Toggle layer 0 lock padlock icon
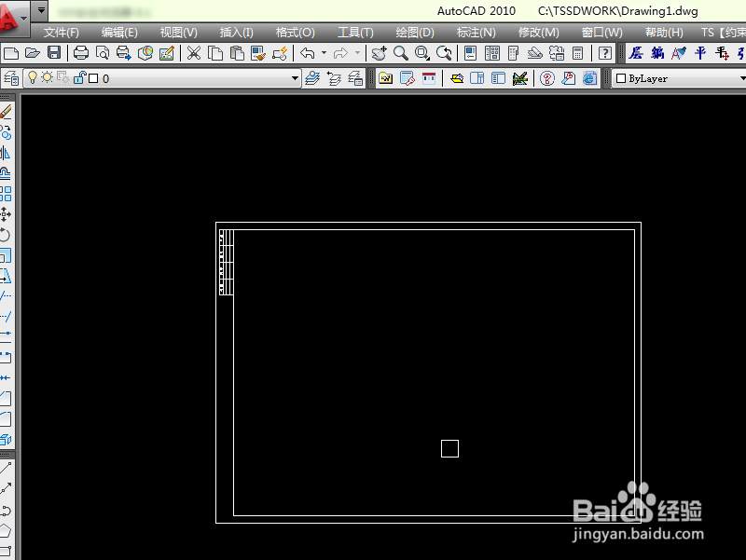This screenshot has height=560, width=746. 79,77
